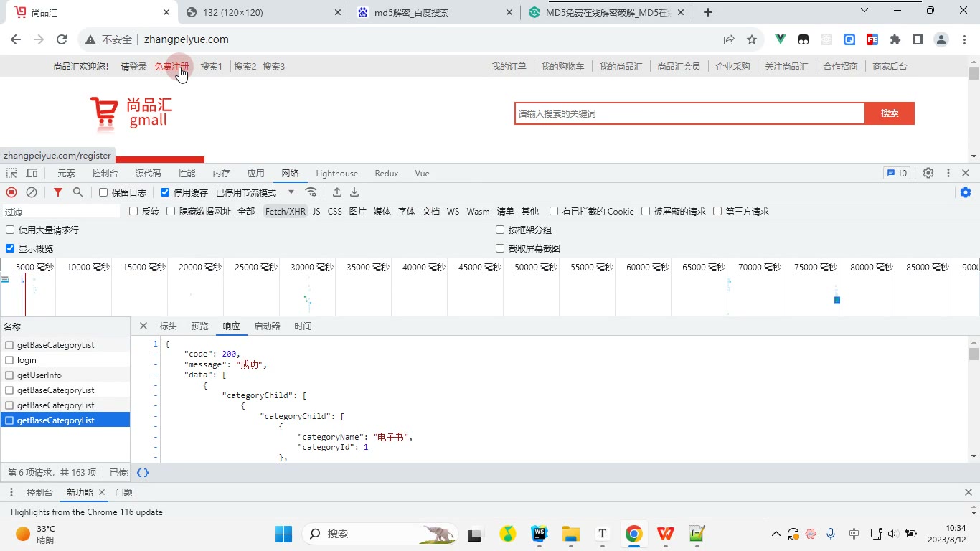Open network settings blue gear
The height and width of the screenshot is (551, 980).
pyautogui.click(x=966, y=192)
